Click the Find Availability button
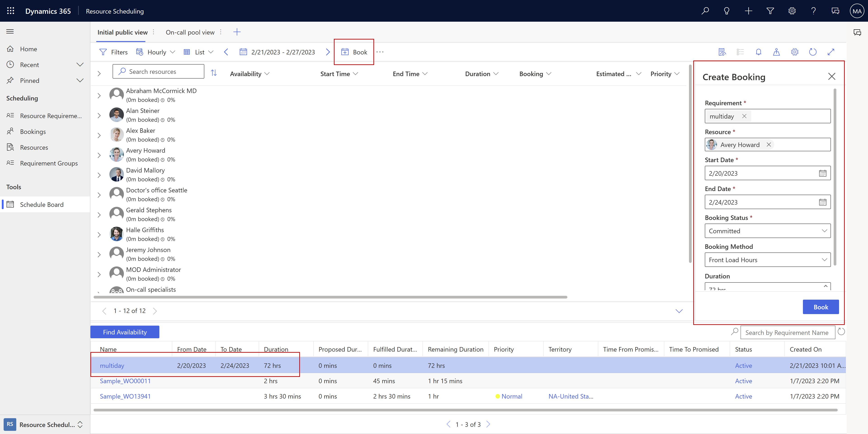The image size is (868, 434). click(x=125, y=331)
